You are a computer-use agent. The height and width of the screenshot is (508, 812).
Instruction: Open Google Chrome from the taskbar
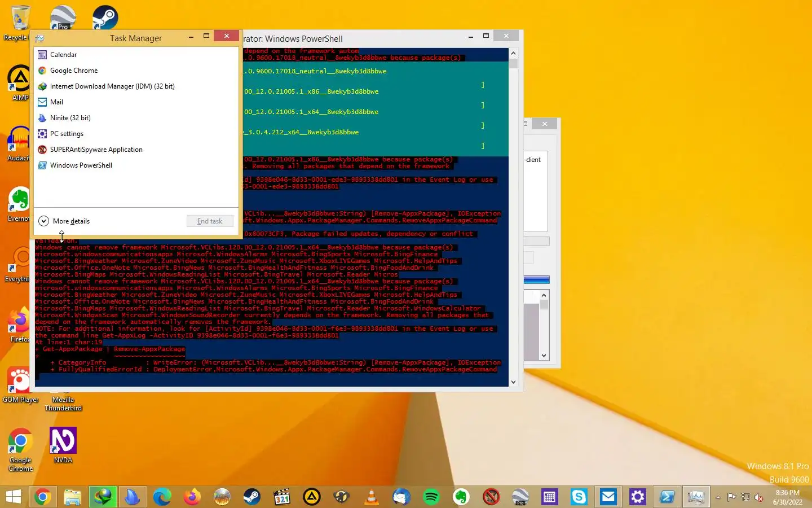tap(42, 497)
